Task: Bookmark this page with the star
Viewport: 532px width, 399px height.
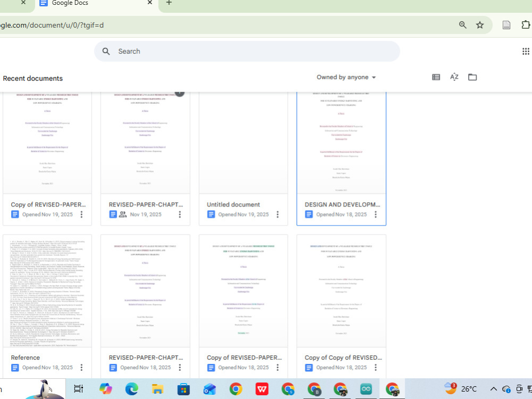Action: (480, 25)
